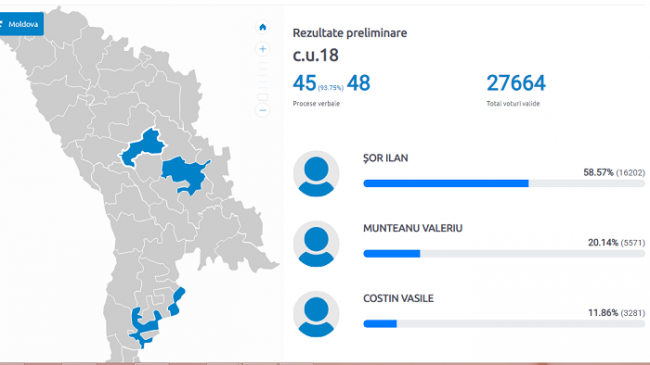The height and width of the screenshot is (365, 650).
Task: Click the COSTIN VASILE candidate name
Action: pos(398,298)
